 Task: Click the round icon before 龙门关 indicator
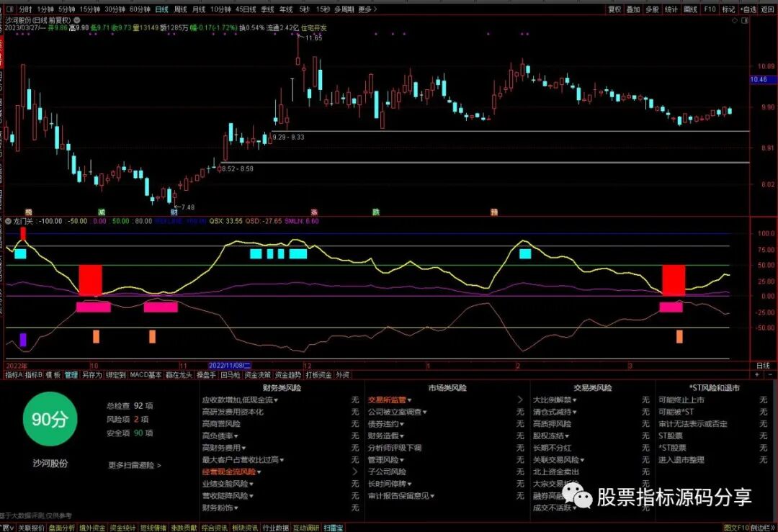click(9, 221)
